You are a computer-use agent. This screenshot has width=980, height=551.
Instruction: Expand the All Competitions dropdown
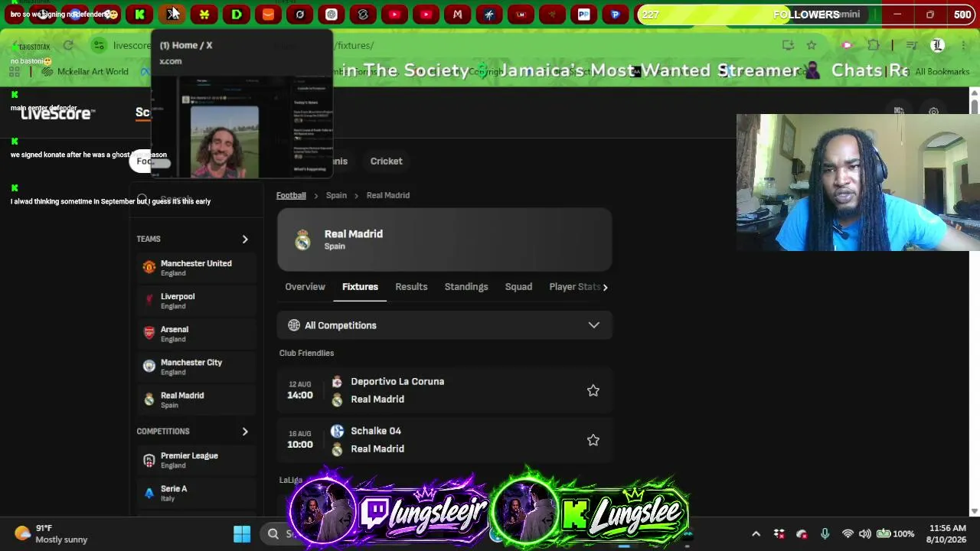[444, 325]
